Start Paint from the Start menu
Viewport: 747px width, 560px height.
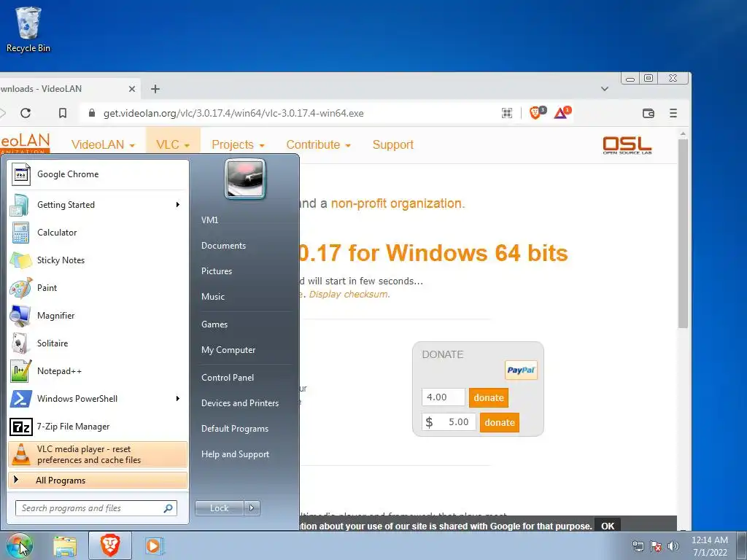[98, 287]
